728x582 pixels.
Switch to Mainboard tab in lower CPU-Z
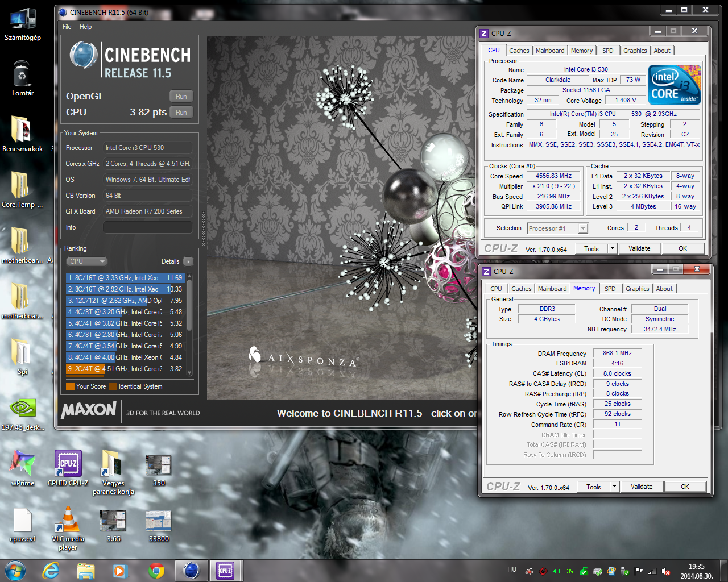[x=552, y=289]
